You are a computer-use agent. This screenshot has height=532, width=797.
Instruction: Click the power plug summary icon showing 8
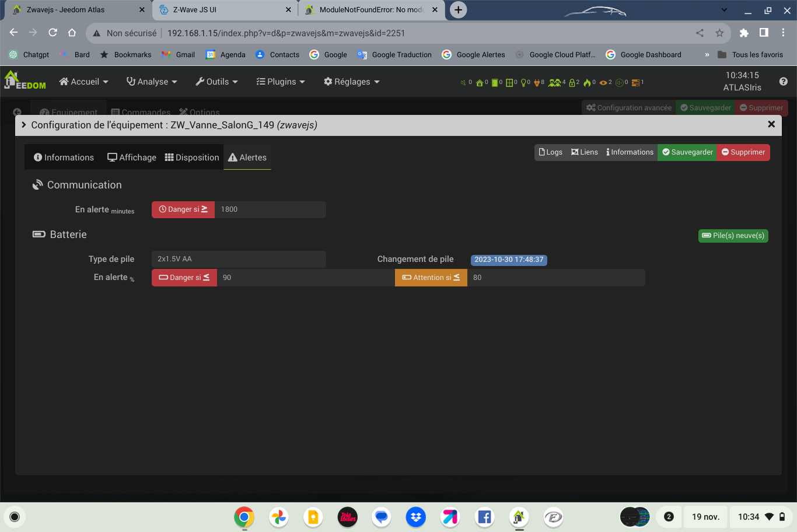[537, 82]
